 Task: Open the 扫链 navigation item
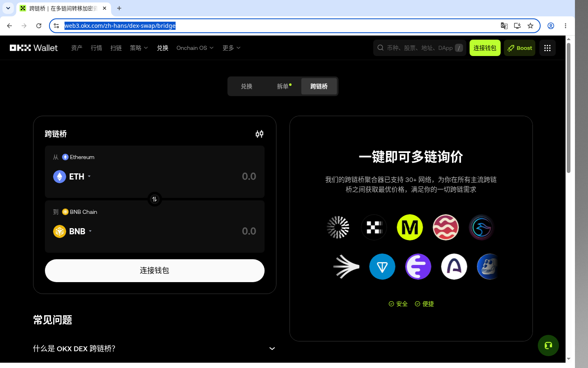[116, 48]
